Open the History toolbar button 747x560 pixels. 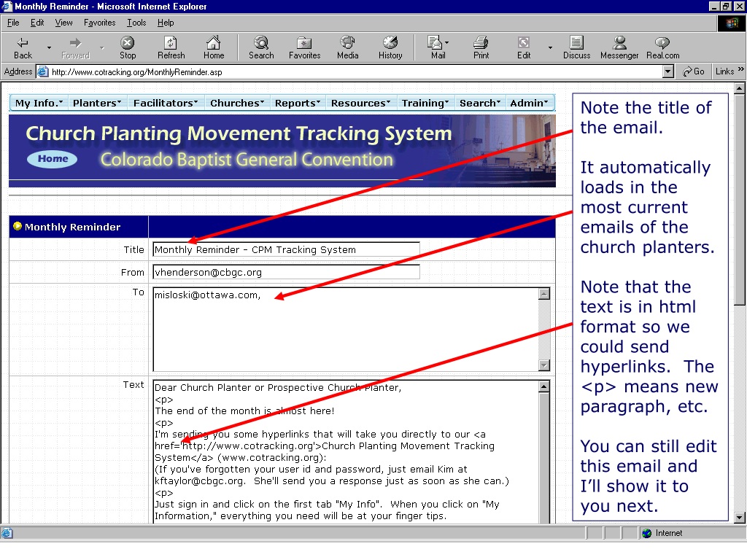pos(390,47)
